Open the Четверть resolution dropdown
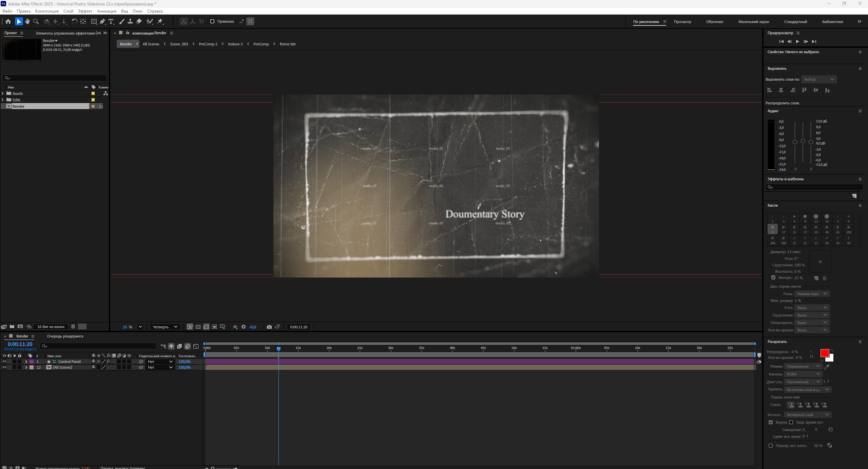This screenshot has width=868, height=469. 165,327
